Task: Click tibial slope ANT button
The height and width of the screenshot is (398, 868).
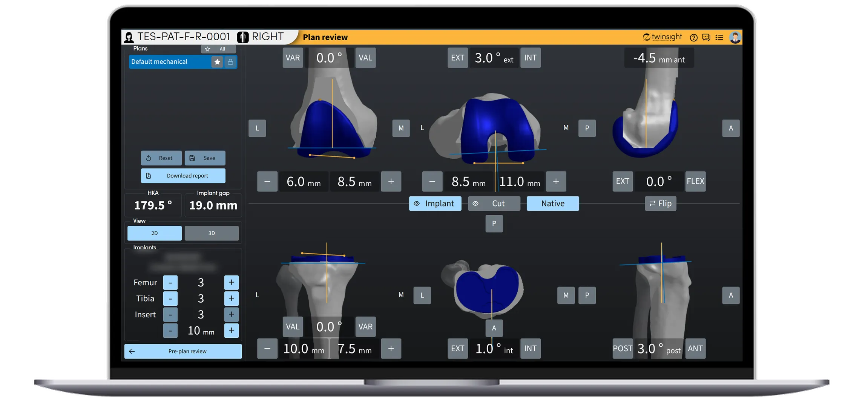Action: pos(695,349)
